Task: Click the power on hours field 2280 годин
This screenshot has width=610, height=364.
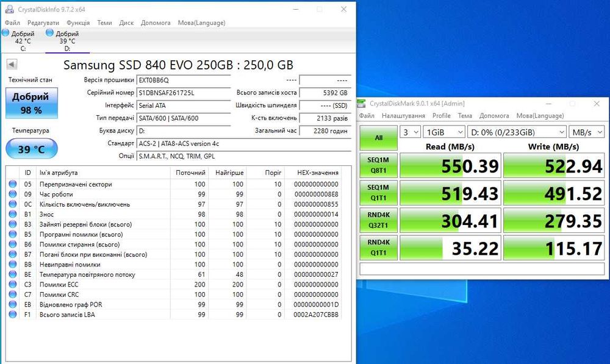Action: coord(325,130)
